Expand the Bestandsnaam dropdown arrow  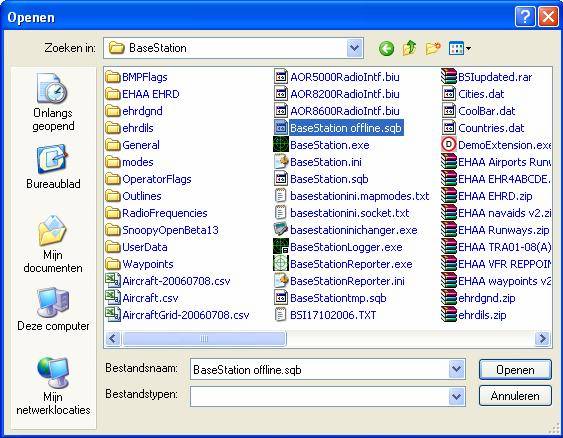[x=456, y=369]
